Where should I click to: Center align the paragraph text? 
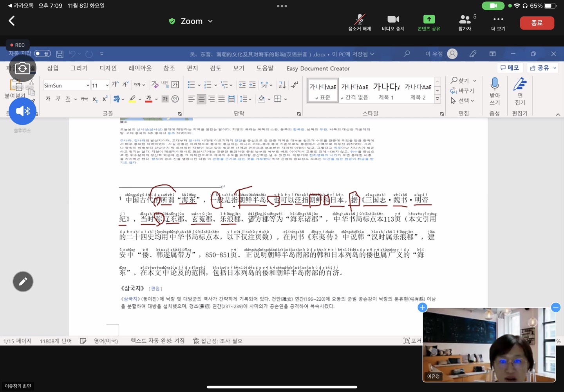201,99
